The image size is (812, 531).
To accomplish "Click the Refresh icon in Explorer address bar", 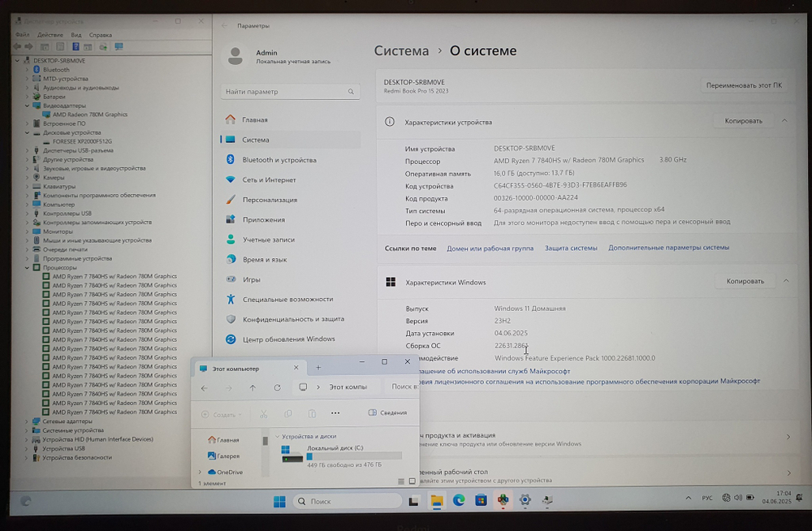I will [279, 388].
